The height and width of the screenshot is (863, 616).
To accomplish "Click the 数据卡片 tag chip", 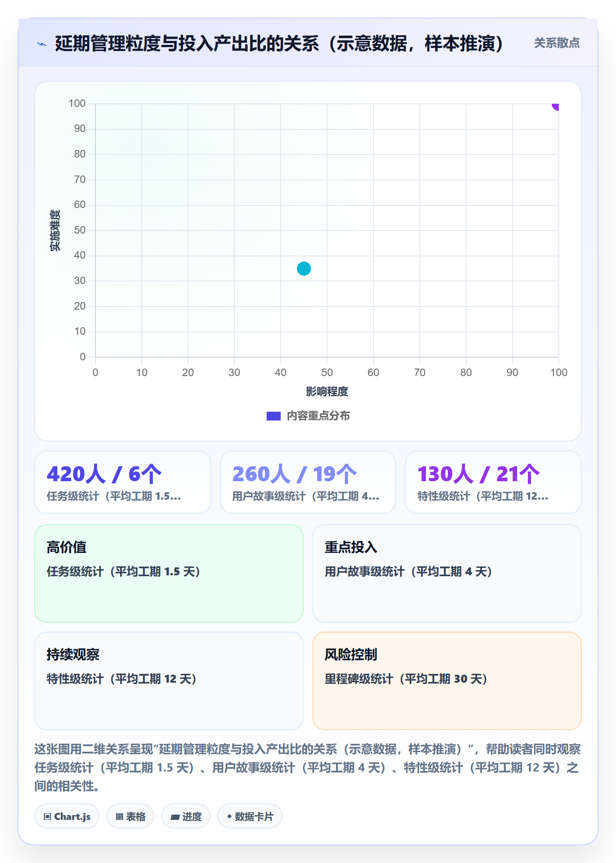I will (x=250, y=816).
